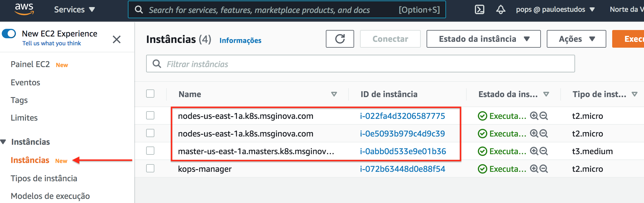Collapse the Instâncias sidebar section
This screenshot has height=203, width=644.
tap(3, 142)
